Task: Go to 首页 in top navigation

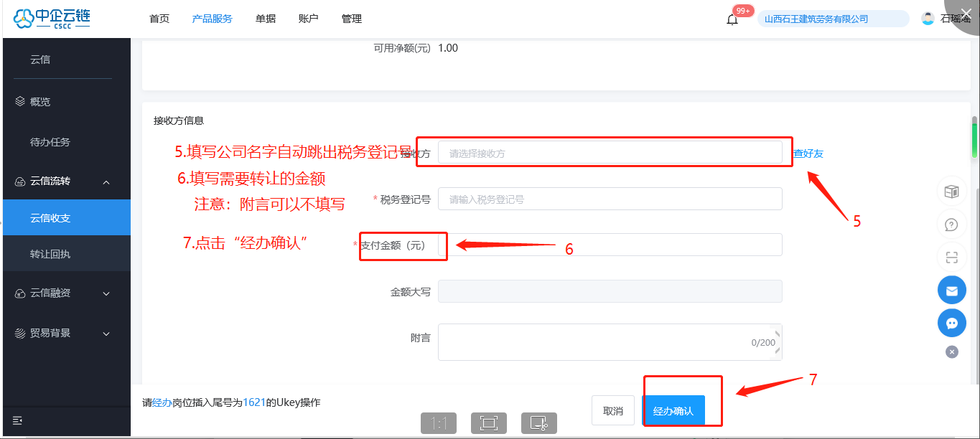Action: click(x=159, y=19)
